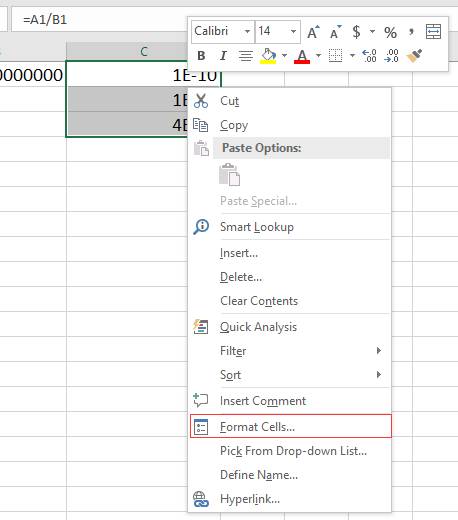Select the Format Painter brush icon
This screenshot has height=520, width=458.
(414, 56)
